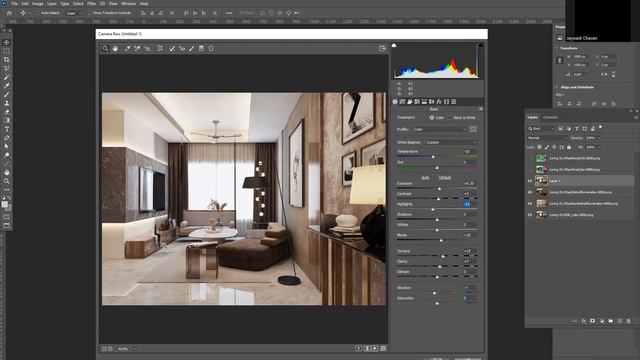Image resolution: width=640 pixels, height=360 pixels.
Task: Show the topmost hidden layer
Action: 530,158
